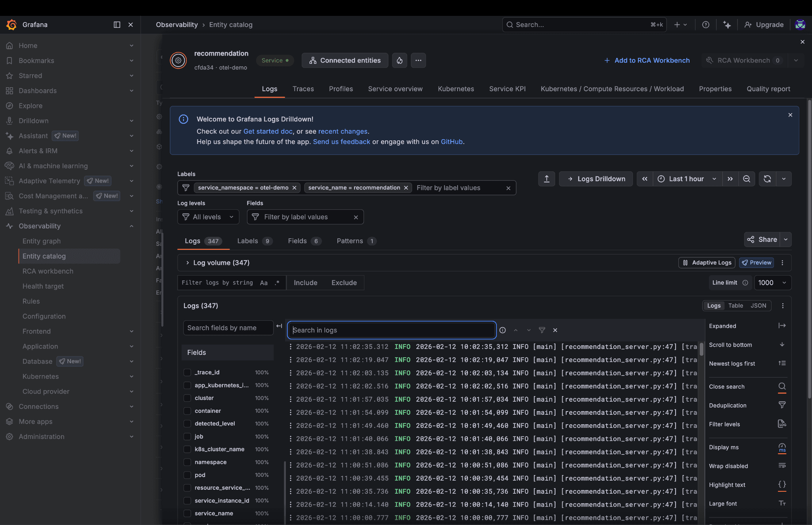
Task: Click the Grafana logo icon
Action: click(11, 25)
